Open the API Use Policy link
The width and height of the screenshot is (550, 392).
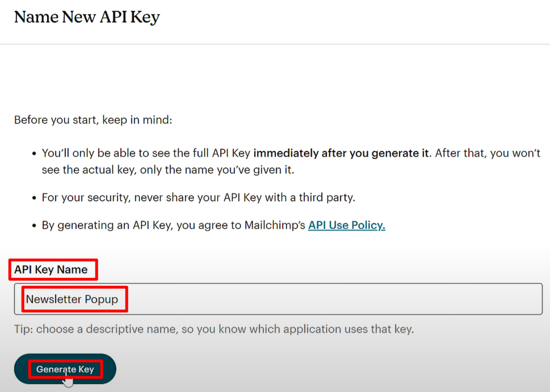tap(347, 225)
